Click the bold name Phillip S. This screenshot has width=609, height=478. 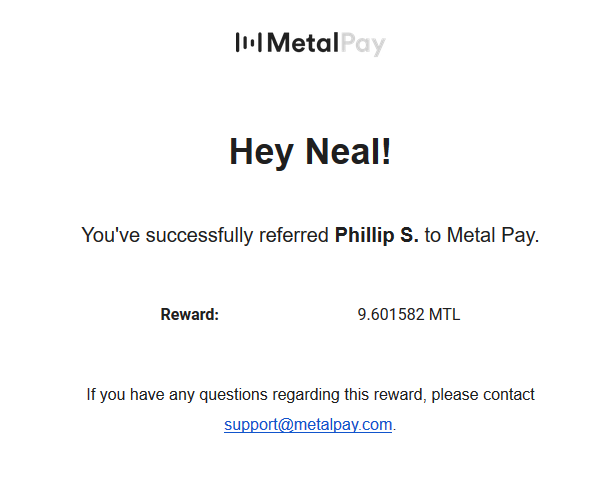pos(377,235)
